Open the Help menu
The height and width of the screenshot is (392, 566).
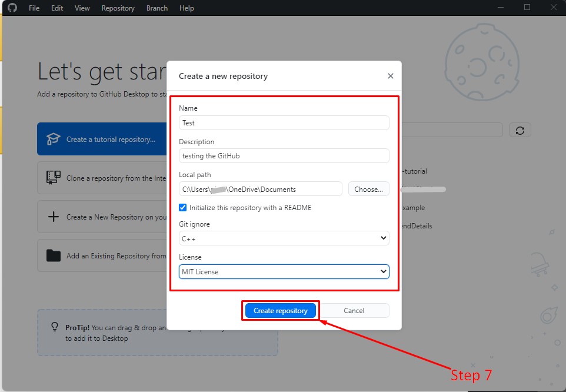click(187, 8)
